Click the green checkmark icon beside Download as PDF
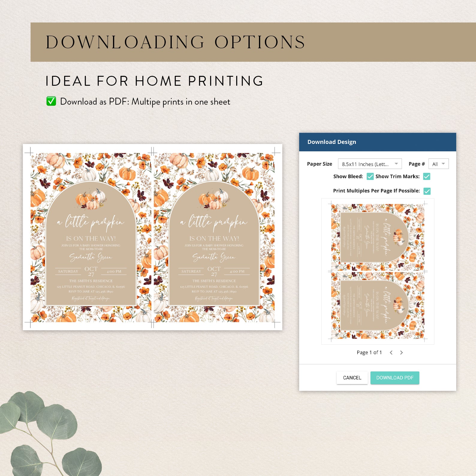This screenshot has width=476, height=476. (51, 101)
